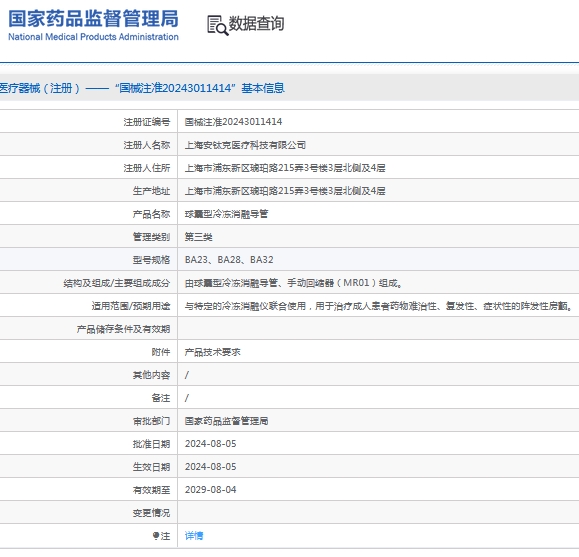This screenshot has height=557, width=579.
Task: Click the 产品名称 label
Action: [151, 214]
